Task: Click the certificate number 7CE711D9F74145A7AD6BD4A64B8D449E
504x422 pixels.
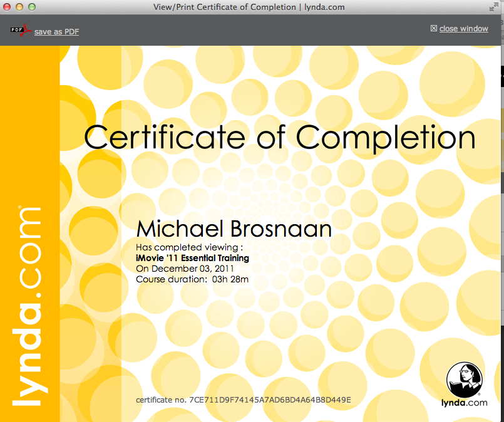Action: (x=270, y=400)
